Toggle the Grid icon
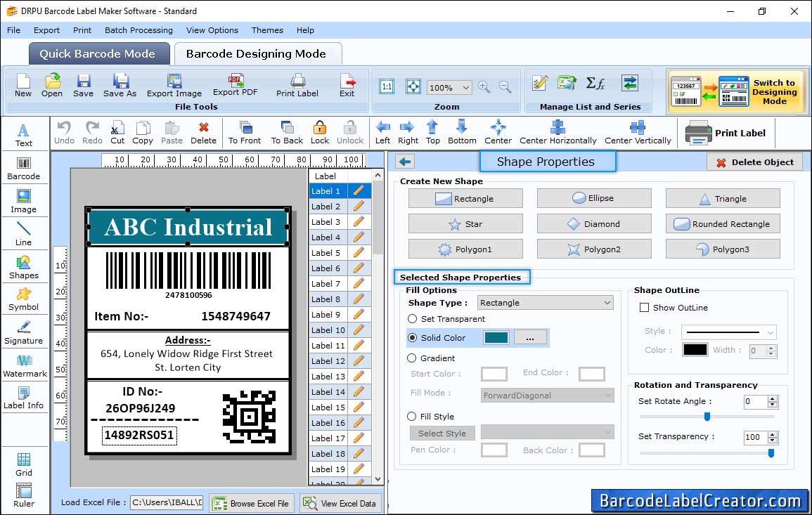This screenshot has height=515, width=812. click(x=23, y=464)
